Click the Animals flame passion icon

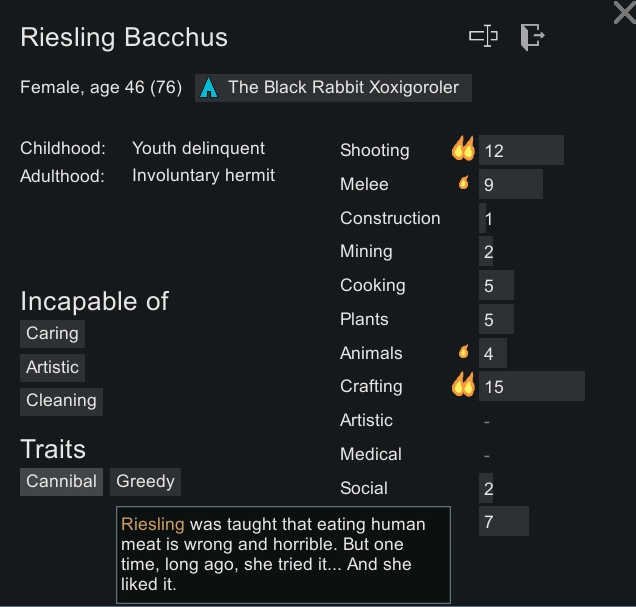pyautogui.click(x=463, y=352)
